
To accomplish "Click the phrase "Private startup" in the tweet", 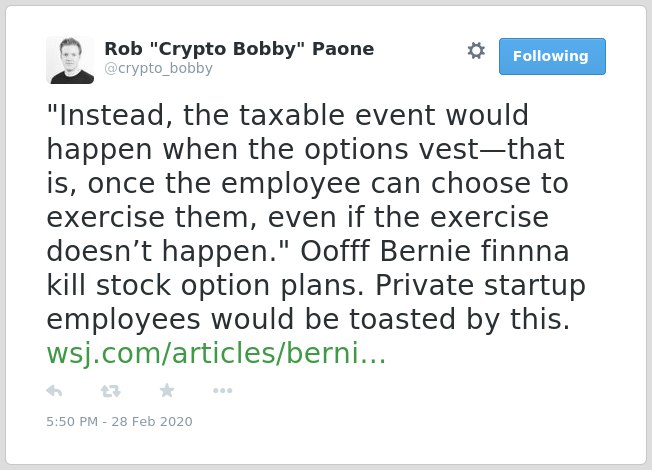I will tap(480, 286).
